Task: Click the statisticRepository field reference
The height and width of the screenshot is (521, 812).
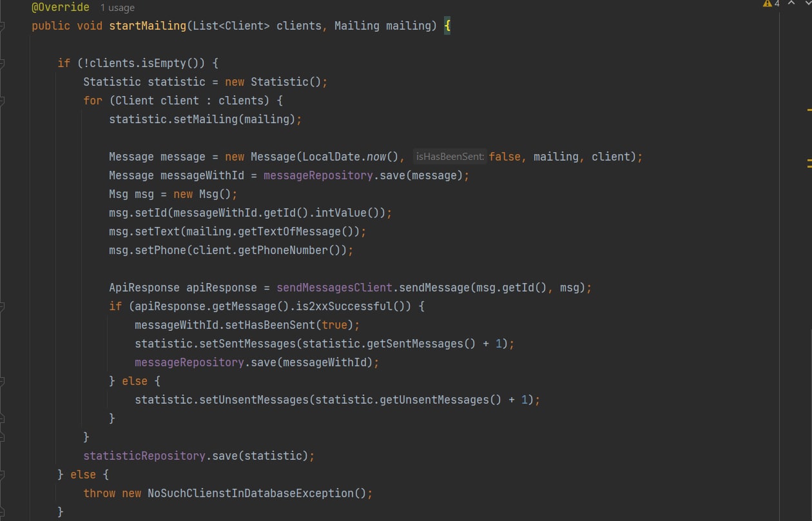Action: tap(144, 456)
